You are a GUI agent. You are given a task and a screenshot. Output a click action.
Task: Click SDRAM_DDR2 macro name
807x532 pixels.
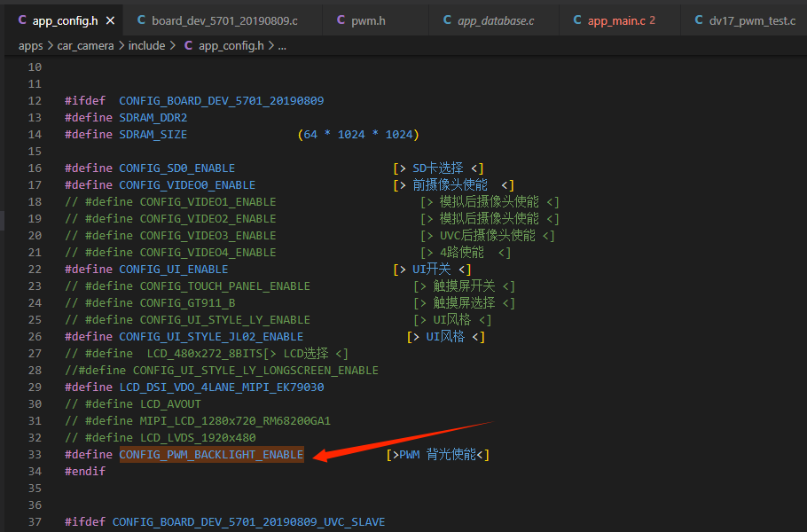[x=153, y=117]
